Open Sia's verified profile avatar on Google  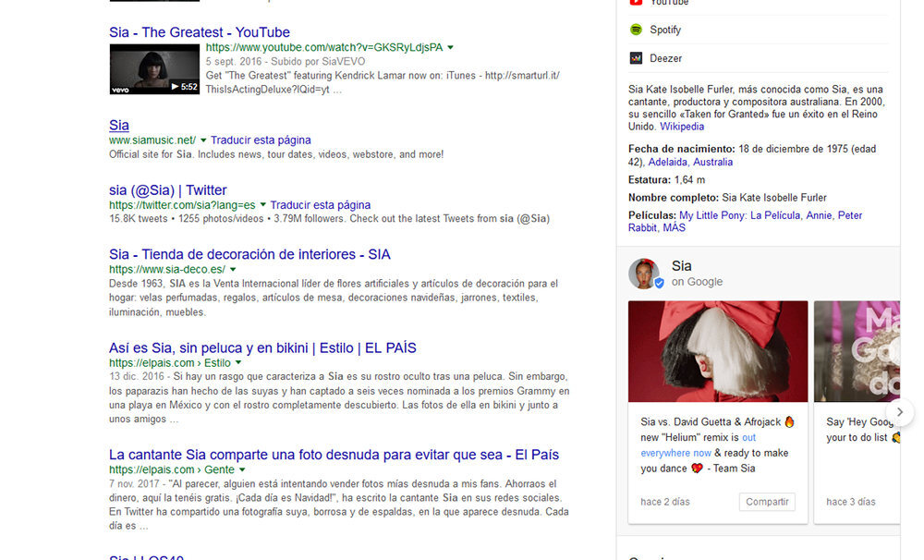coord(645,274)
